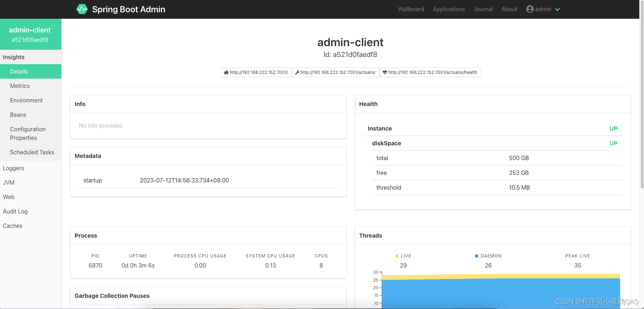Expand the admin user dropdown chevron
This screenshot has height=309, width=644.
coord(557,9)
